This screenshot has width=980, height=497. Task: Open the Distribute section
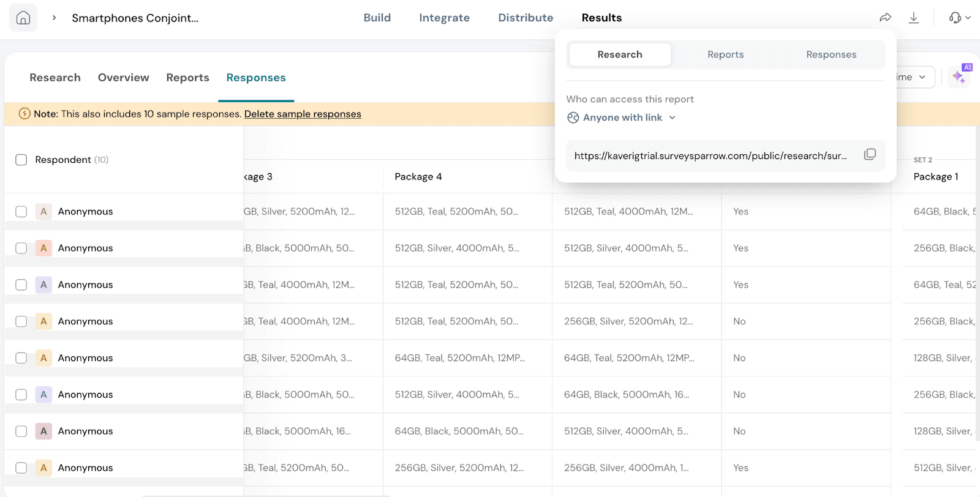[x=526, y=18]
